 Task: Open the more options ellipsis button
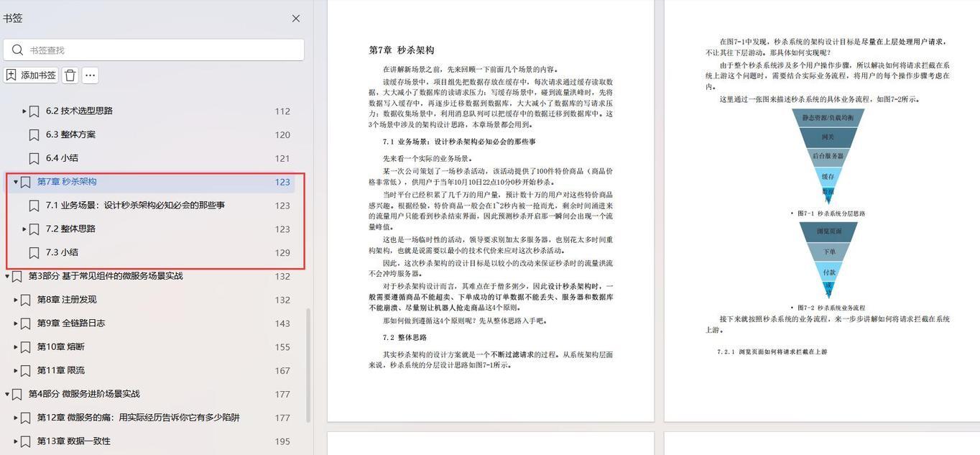pos(90,75)
